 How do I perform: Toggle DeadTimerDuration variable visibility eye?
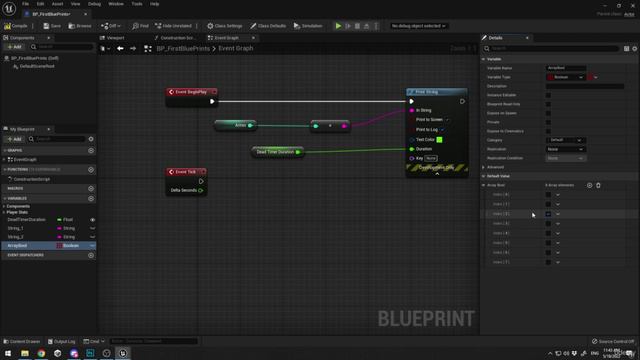[x=92, y=220]
